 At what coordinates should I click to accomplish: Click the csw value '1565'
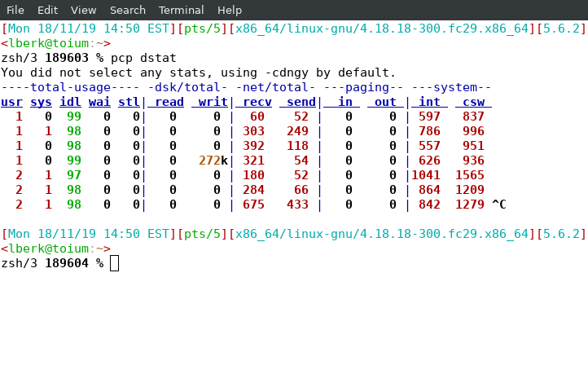[x=469, y=175]
